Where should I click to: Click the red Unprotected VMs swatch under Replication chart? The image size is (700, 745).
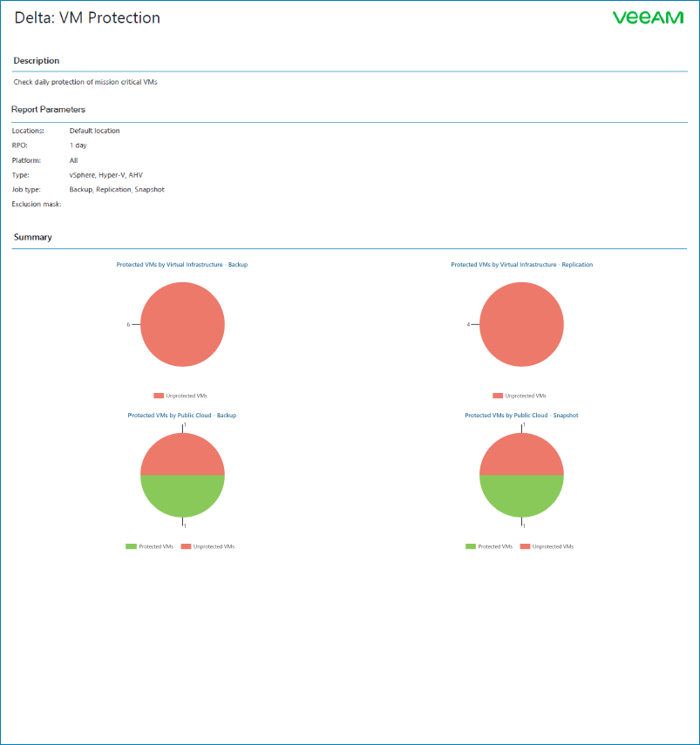pos(498,396)
